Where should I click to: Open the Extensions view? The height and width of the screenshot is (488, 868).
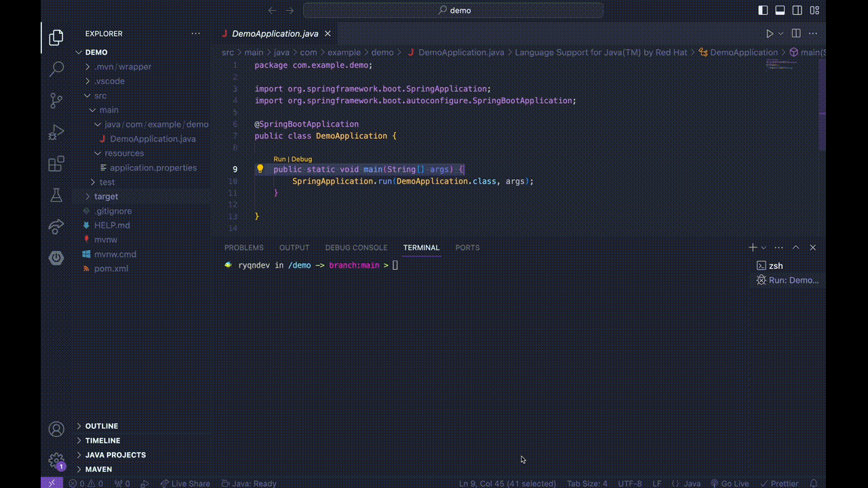(56, 164)
